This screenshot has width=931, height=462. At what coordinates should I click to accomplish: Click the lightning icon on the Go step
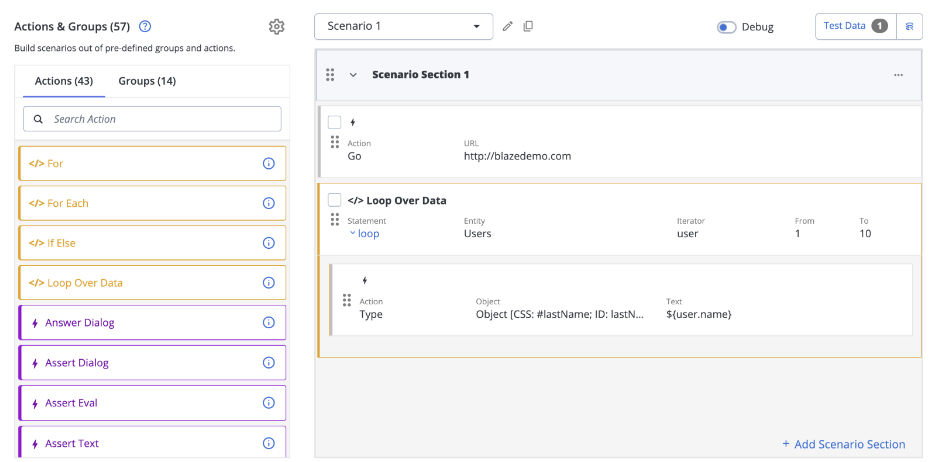pos(353,122)
